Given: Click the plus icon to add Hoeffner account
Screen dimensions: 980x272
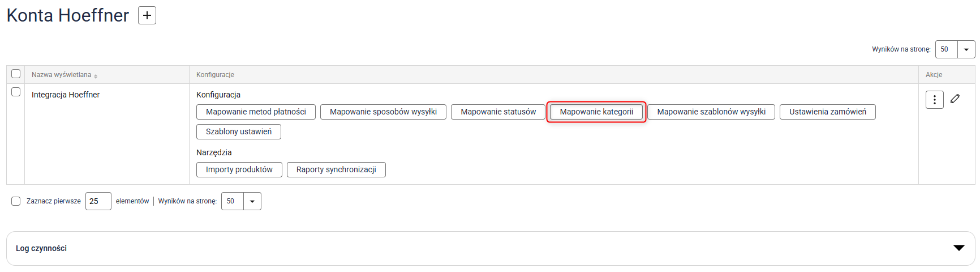Looking at the screenshot, I should pos(147,15).
